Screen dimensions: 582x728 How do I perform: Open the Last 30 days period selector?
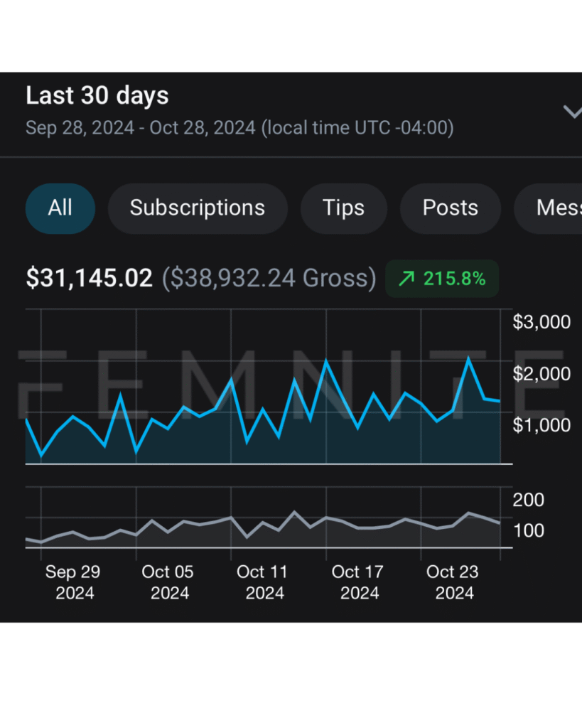coord(97,96)
